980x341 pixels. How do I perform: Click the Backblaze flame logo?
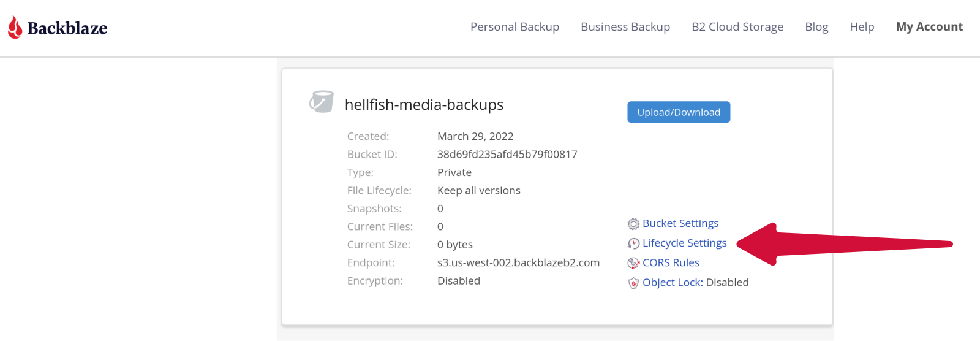click(15, 27)
